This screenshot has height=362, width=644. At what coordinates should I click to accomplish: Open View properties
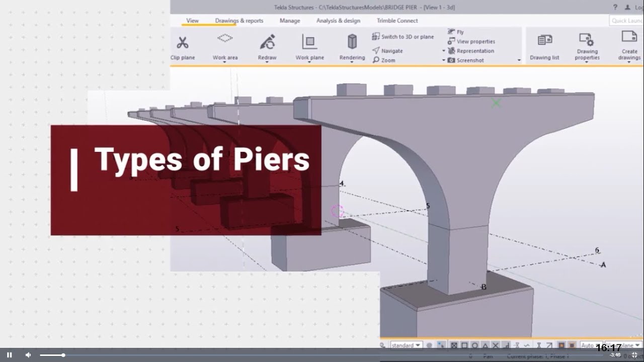(471, 41)
